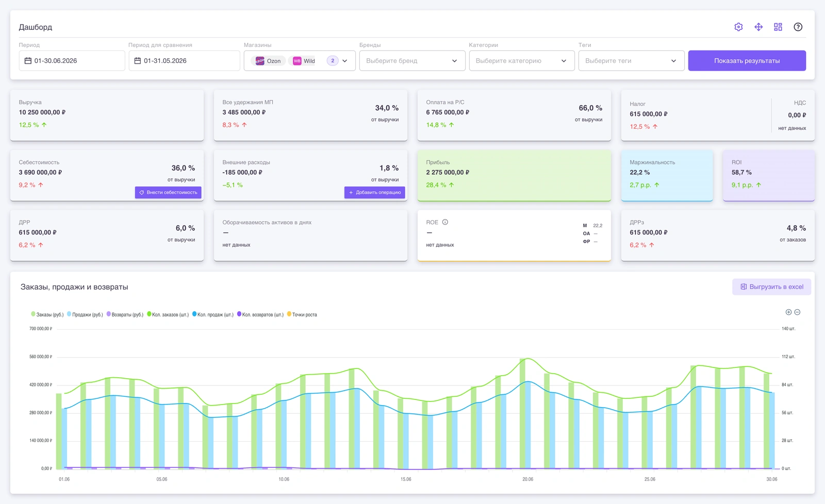Export the chart with Выгрузить в excel
825x504 pixels.
771,287
